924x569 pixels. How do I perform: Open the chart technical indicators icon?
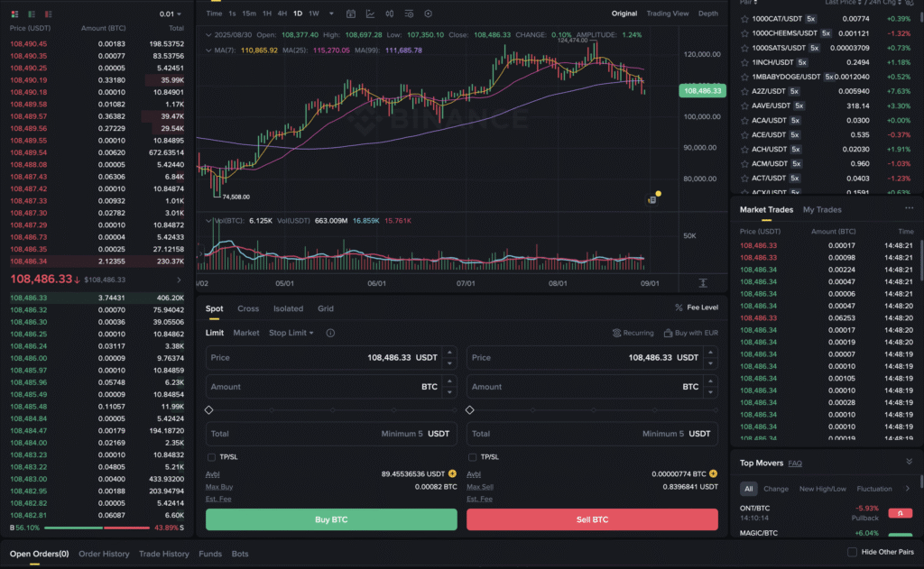click(x=371, y=14)
